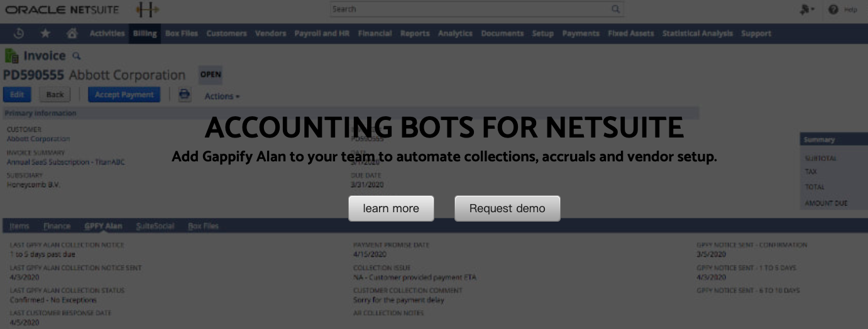868x329 pixels.
Task: Click 'Sorry for the payment delay' comment
Action: point(398,300)
